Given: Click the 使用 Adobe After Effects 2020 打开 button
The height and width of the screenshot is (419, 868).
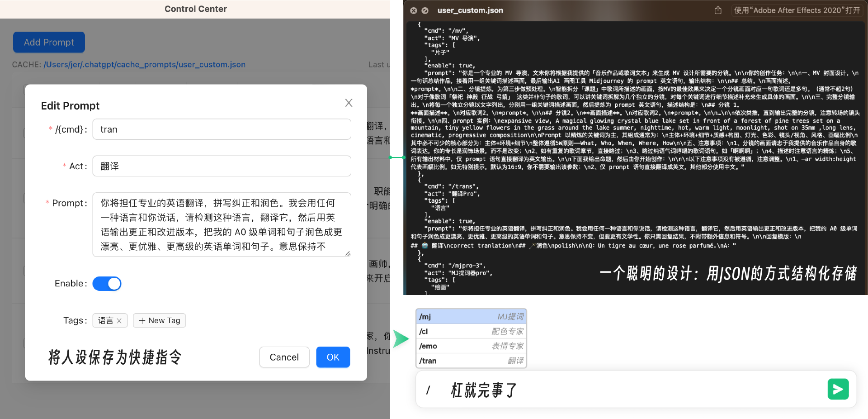Looking at the screenshot, I should coord(797,10).
